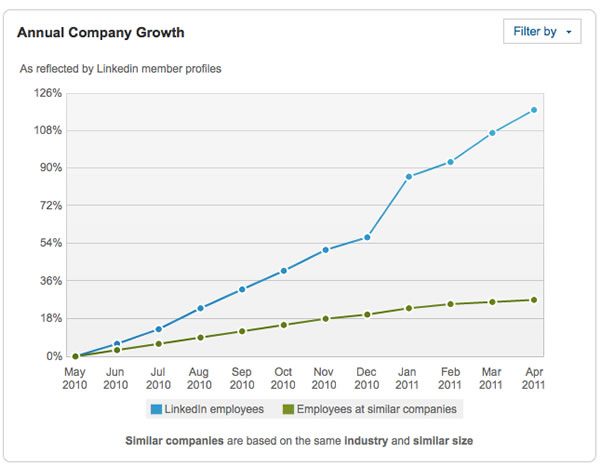Click the blue LinkedIn employees legend swatch
Image resolution: width=600 pixels, height=466 pixels.
[x=156, y=409]
